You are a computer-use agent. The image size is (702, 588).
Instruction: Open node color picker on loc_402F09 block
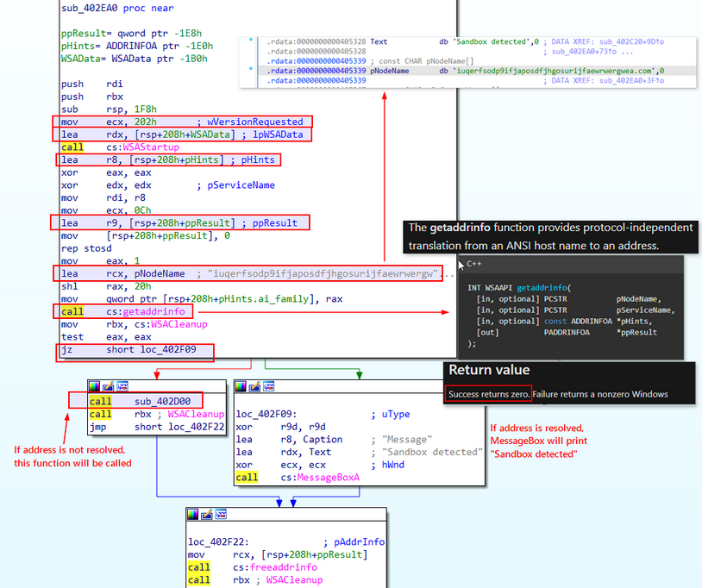tap(241, 386)
